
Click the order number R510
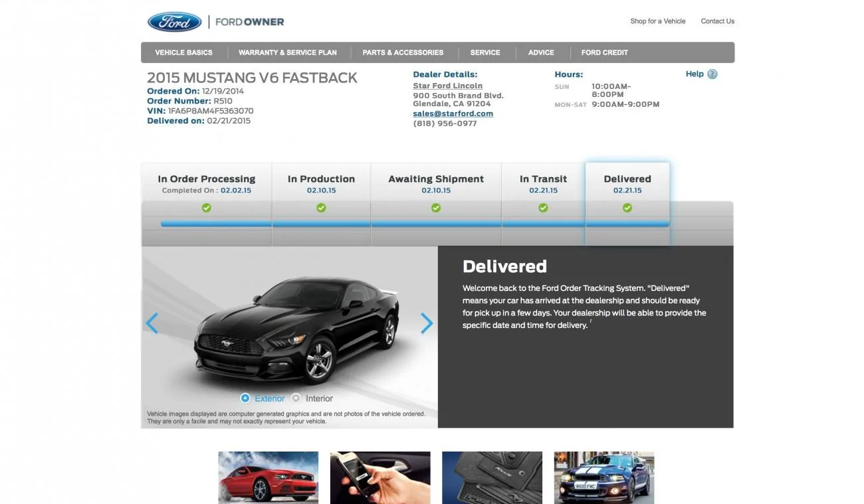click(x=223, y=101)
